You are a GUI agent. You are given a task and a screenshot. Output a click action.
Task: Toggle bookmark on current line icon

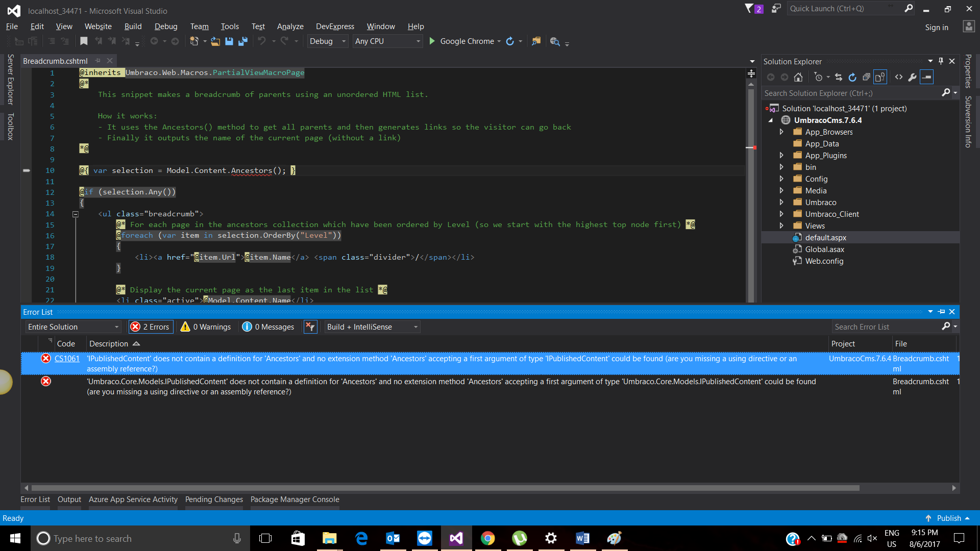click(84, 41)
